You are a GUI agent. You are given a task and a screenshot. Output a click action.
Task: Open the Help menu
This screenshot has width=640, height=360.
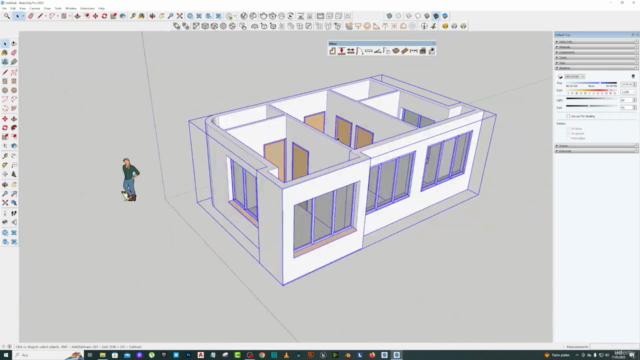[101, 8]
